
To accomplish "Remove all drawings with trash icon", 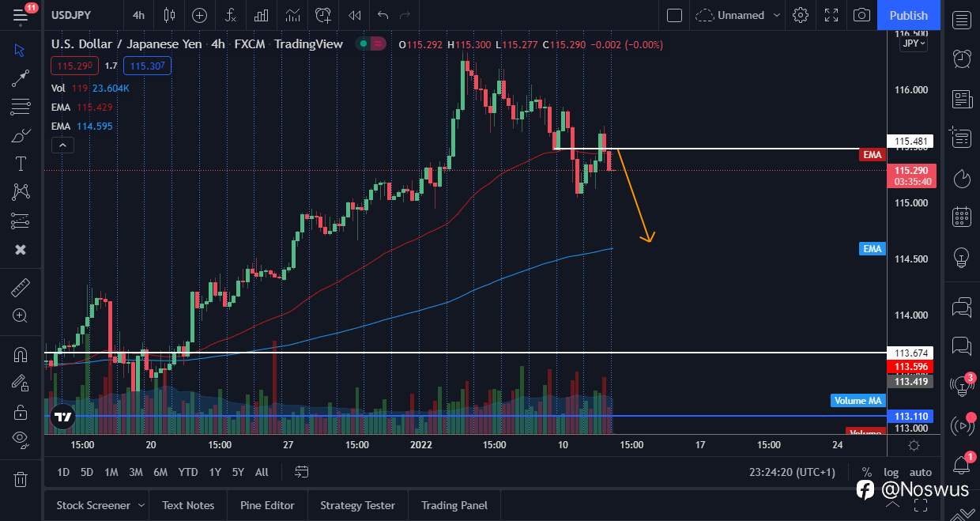I will tap(20, 480).
